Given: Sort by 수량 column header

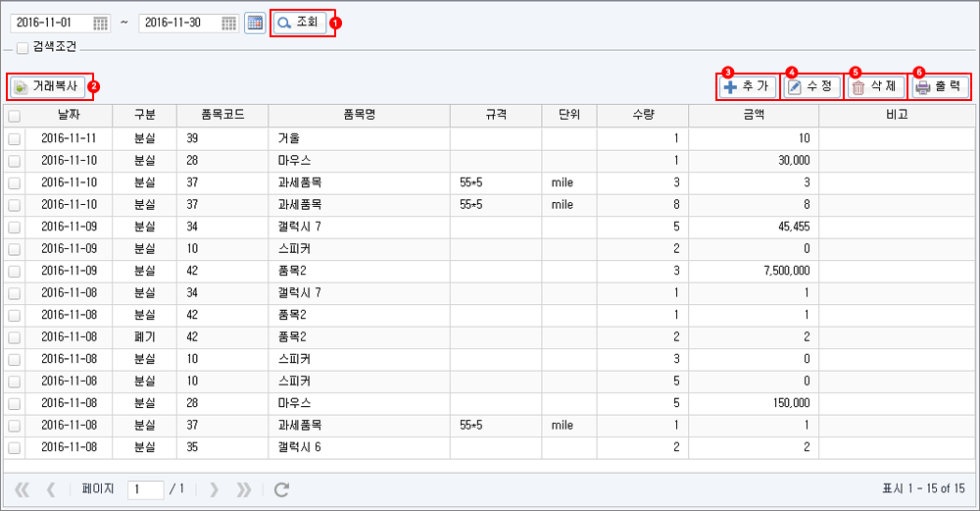Looking at the screenshot, I should click(643, 115).
